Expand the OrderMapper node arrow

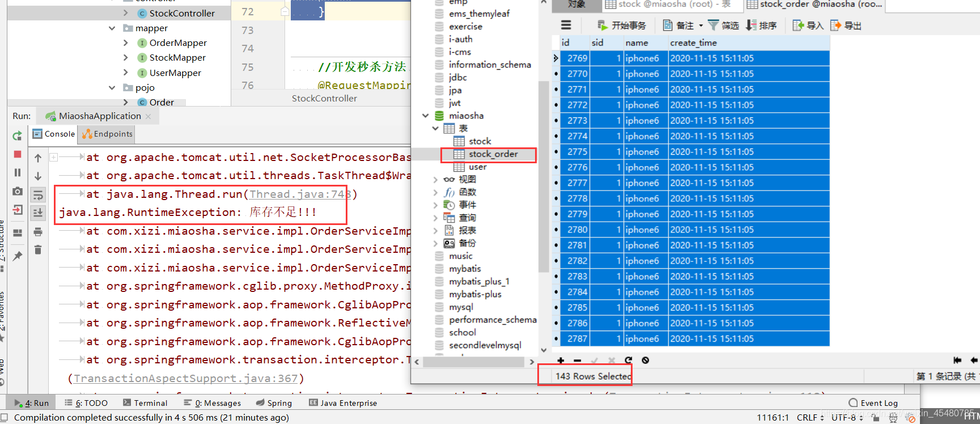click(x=126, y=43)
